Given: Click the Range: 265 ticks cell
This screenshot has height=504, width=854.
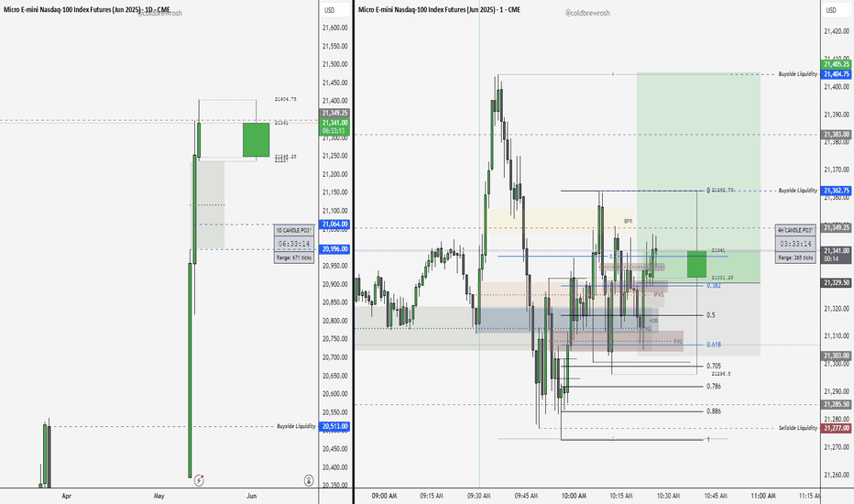Looking at the screenshot, I should click(795, 257).
